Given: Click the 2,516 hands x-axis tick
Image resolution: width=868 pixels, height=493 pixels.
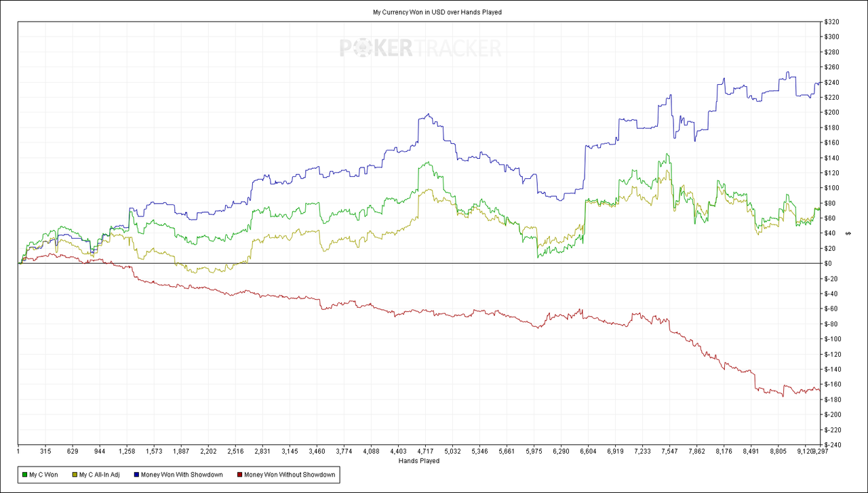Looking at the screenshot, I should 235,451.
